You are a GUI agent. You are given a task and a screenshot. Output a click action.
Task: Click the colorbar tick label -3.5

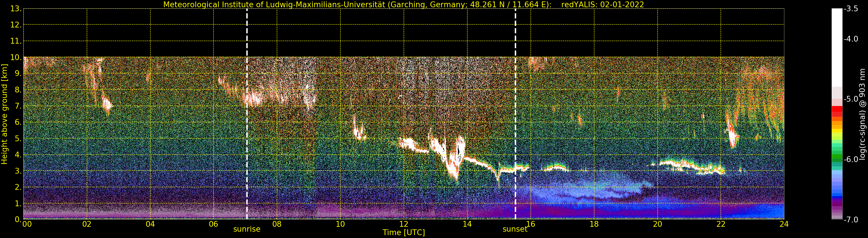[x=851, y=9]
